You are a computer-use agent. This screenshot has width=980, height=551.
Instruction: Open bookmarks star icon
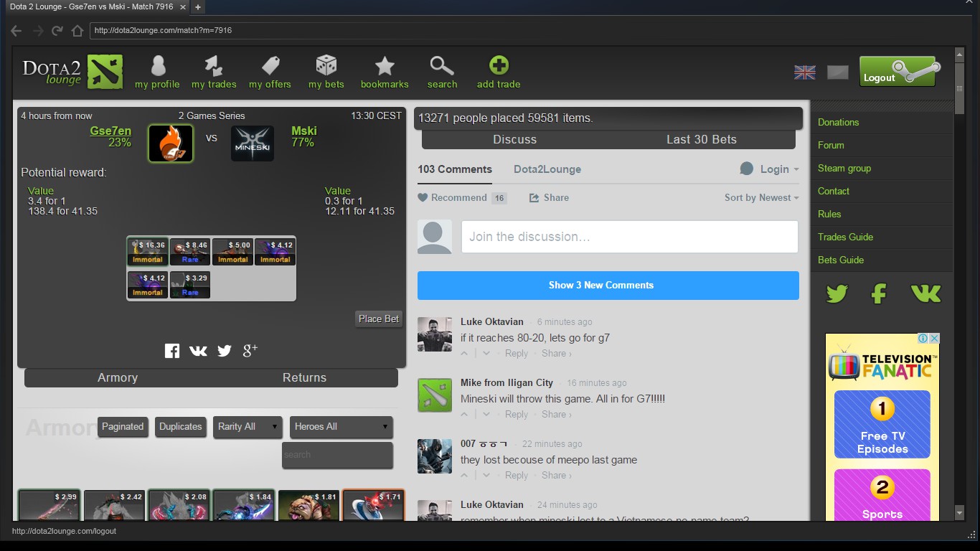(x=385, y=66)
